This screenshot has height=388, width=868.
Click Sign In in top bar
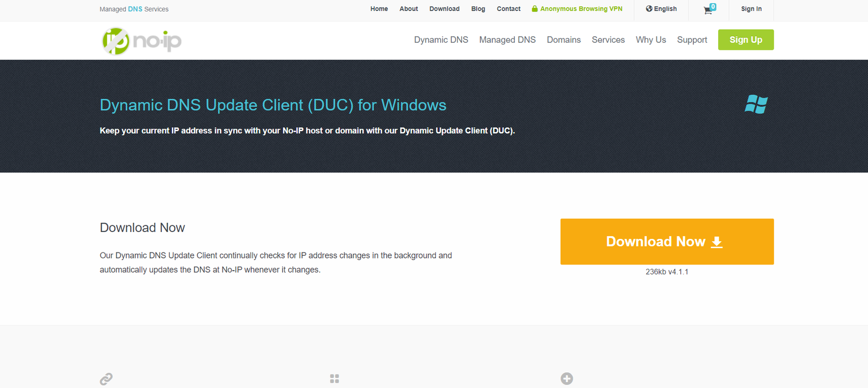tap(751, 9)
